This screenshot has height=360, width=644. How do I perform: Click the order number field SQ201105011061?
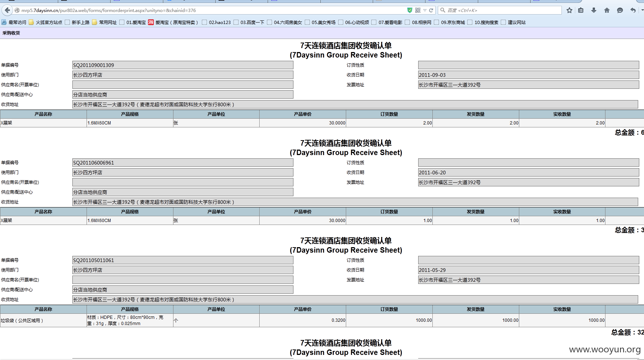pyautogui.click(x=183, y=260)
